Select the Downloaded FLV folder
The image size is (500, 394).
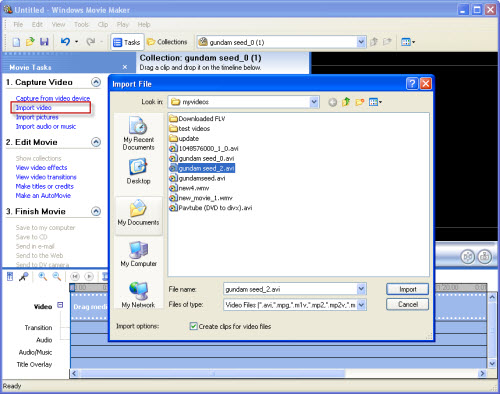point(197,119)
